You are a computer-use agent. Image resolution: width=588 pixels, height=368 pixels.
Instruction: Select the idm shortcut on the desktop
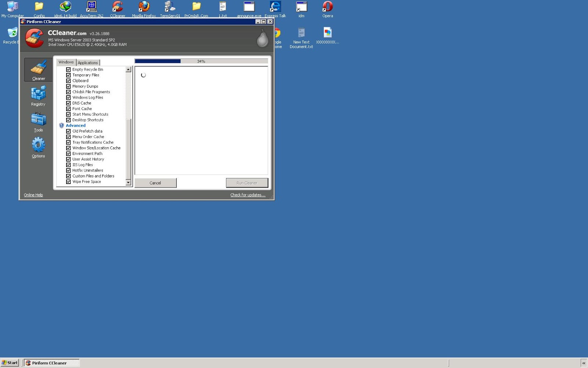coord(301,10)
